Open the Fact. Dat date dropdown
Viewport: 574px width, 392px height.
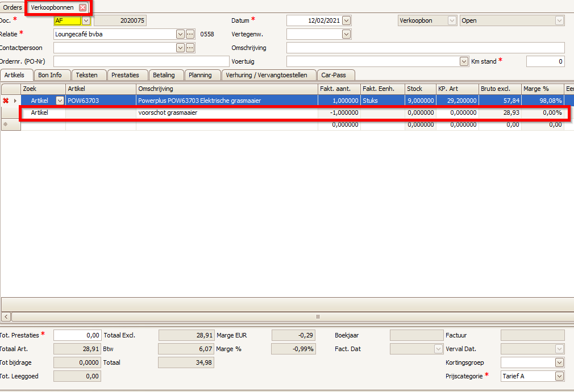coord(439,349)
